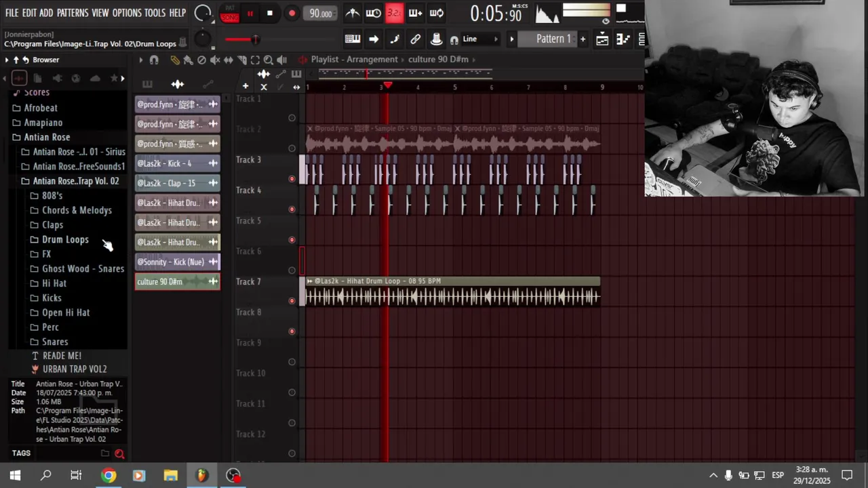Screen dimensions: 868x488
Task: Click the Browser back arrow icon
Action: tap(26, 60)
